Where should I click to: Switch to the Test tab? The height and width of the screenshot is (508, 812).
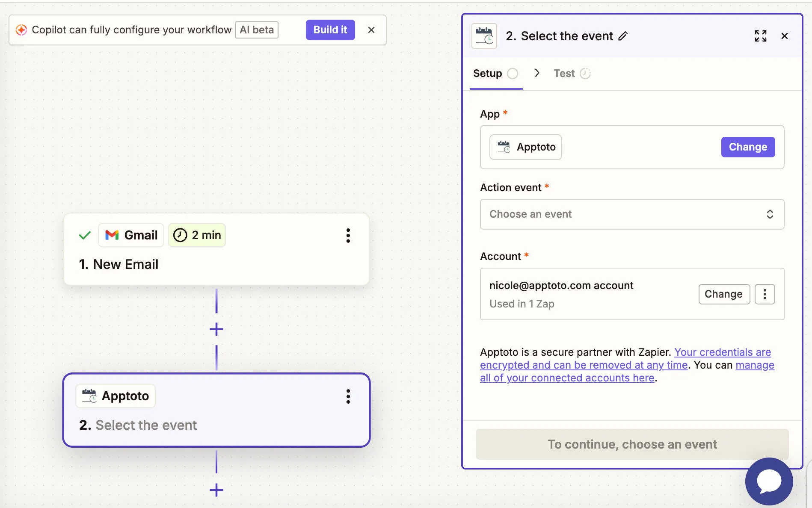pyautogui.click(x=564, y=73)
